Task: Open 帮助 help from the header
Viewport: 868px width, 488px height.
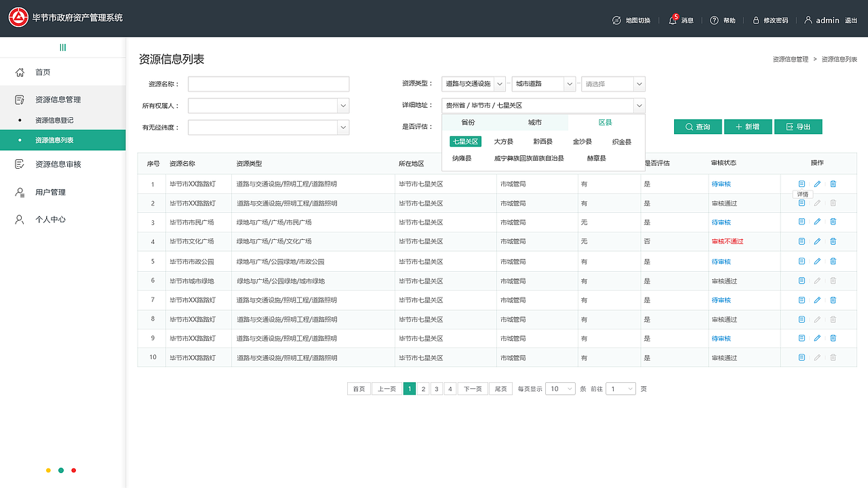Action: [723, 20]
